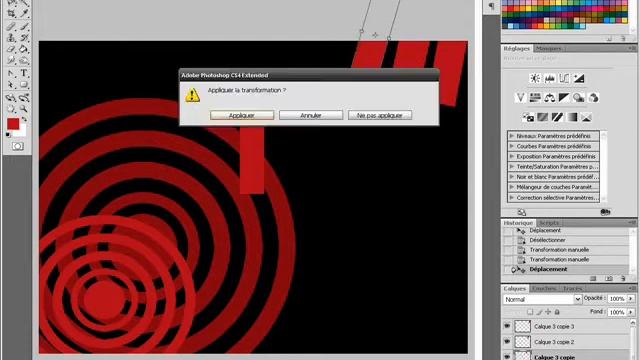Select the Eyedropper tool
This screenshot has width=640, height=360.
coord(24,13)
